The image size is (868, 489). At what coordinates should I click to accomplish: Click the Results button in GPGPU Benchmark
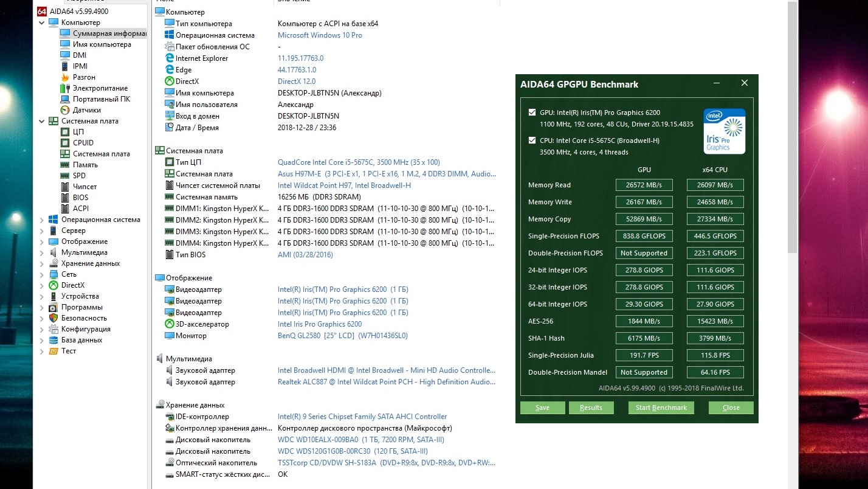click(591, 407)
